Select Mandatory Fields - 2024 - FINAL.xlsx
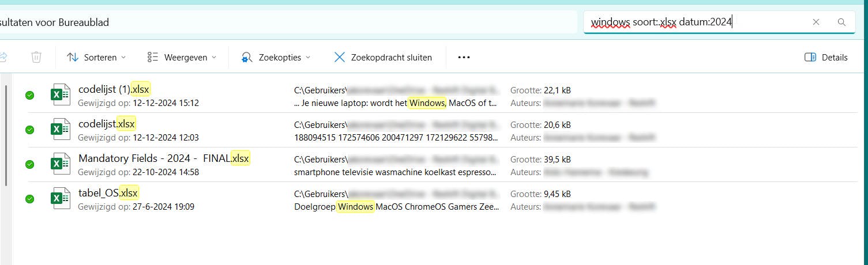 pyautogui.click(x=164, y=158)
